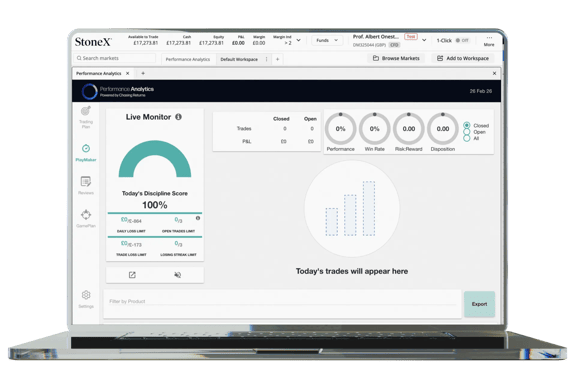The height and width of the screenshot is (384, 576).
Task: Click the Equity amount
Action: click(x=211, y=43)
